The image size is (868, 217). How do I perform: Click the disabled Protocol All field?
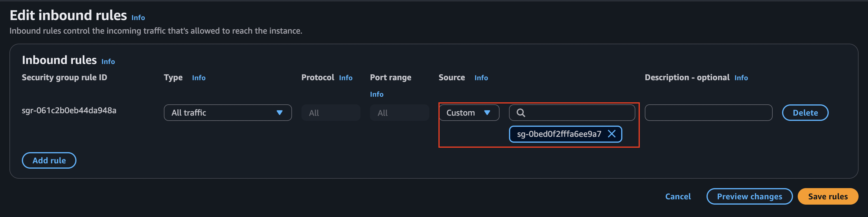[x=331, y=113]
